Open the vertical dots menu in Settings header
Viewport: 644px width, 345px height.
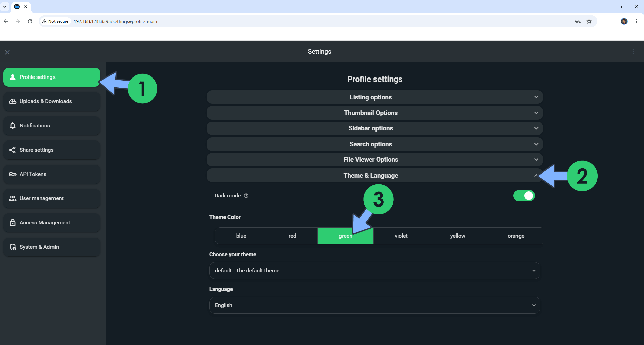coord(633,52)
